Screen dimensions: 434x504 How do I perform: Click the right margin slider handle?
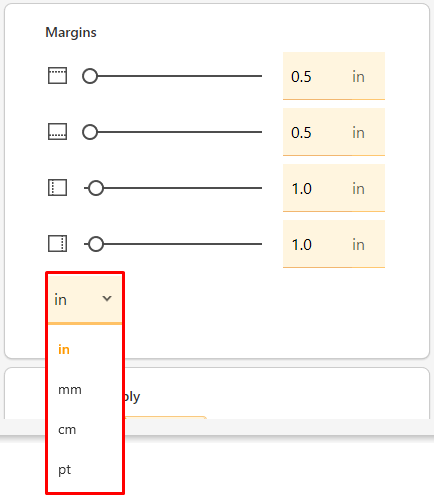pos(96,244)
